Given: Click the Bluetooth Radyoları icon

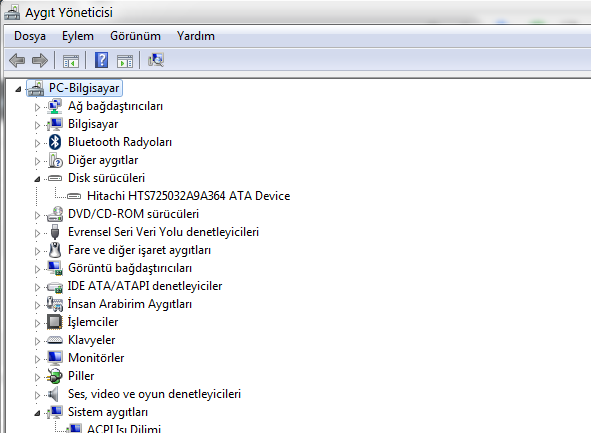Looking at the screenshot, I should click(55, 142).
